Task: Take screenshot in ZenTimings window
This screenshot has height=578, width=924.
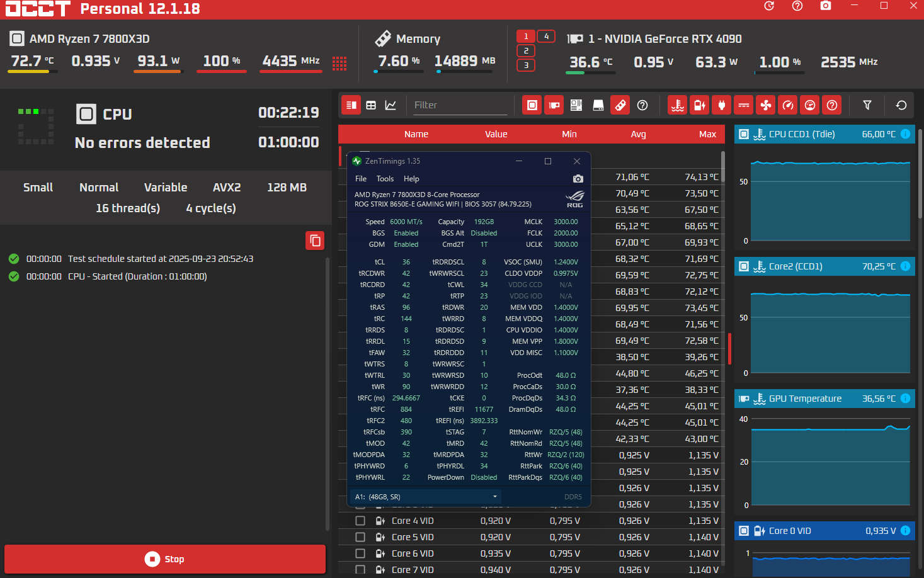Action: [578, 179]
